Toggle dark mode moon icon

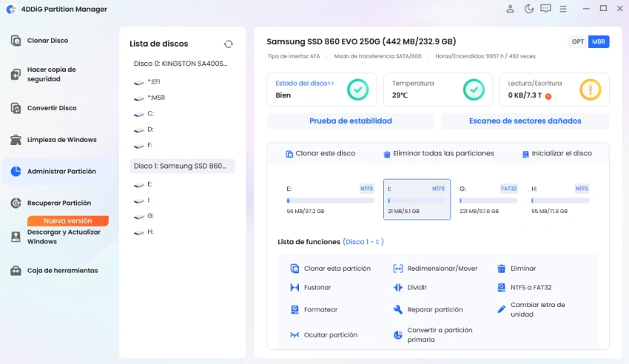528,9
